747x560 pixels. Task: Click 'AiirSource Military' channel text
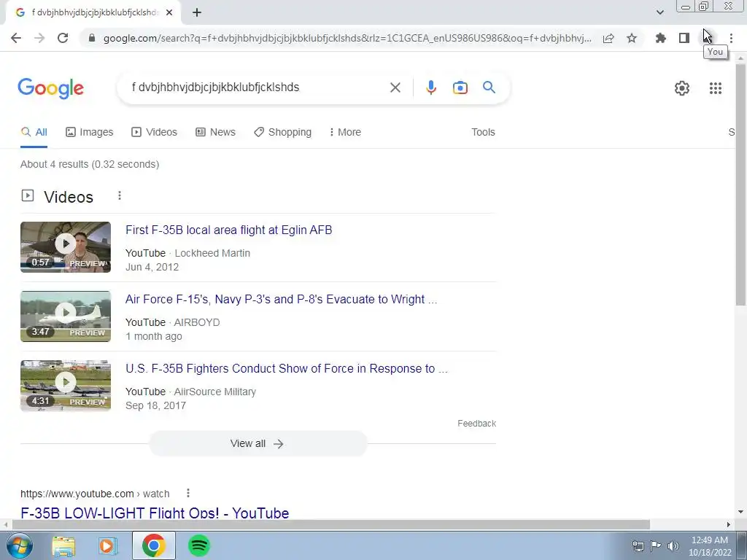click(x=215, y=392)
